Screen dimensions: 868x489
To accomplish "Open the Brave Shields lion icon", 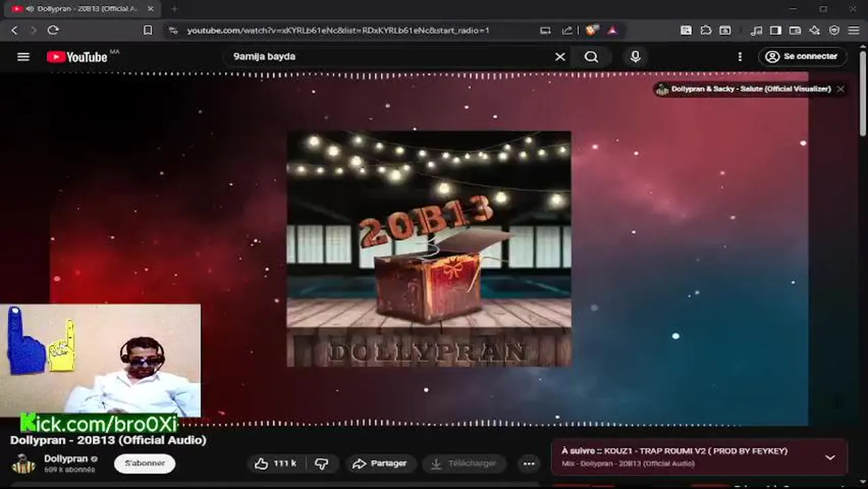I will point(592,30).
